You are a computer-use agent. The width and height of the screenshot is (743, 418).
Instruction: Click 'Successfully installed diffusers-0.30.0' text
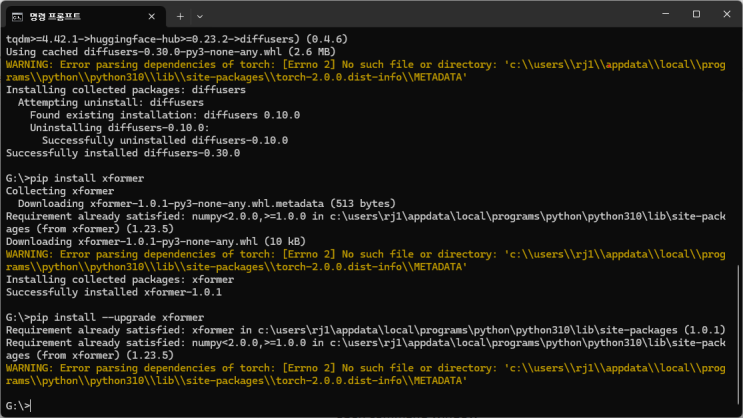[x=123, y=153]
